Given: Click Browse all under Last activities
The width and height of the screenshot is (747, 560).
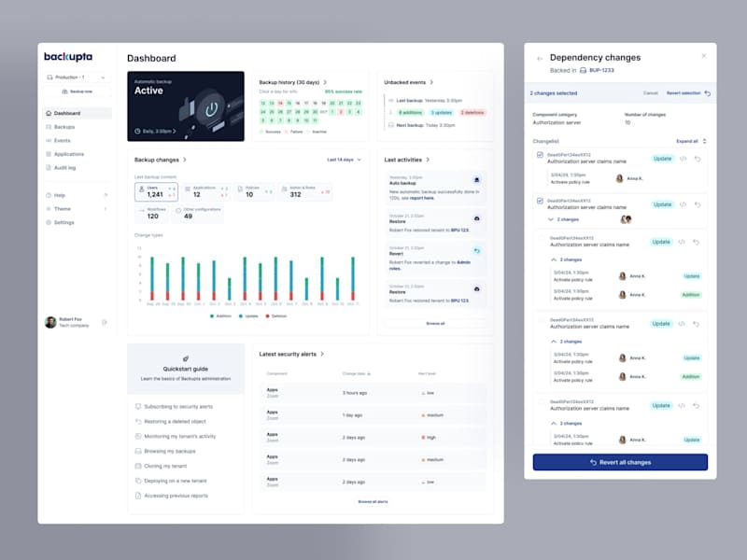Looking at the screenshot, I should click(435, 323).
